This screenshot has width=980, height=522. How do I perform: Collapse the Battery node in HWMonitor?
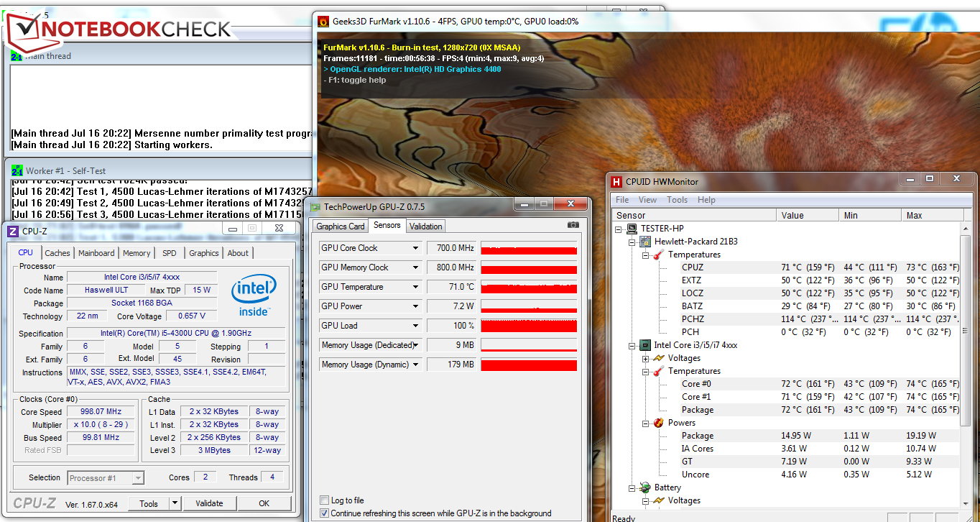tap(633, 487)
